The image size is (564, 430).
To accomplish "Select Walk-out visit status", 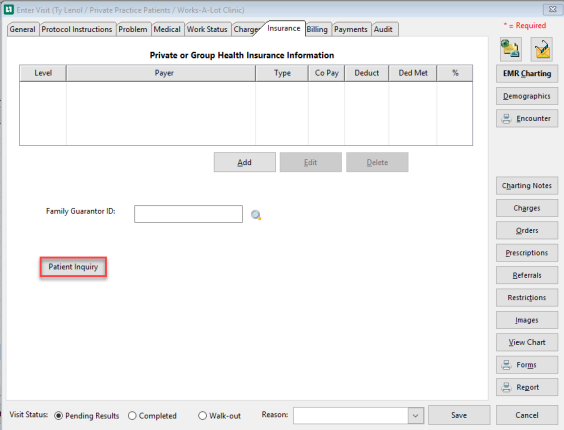I will tap(203, 416).
